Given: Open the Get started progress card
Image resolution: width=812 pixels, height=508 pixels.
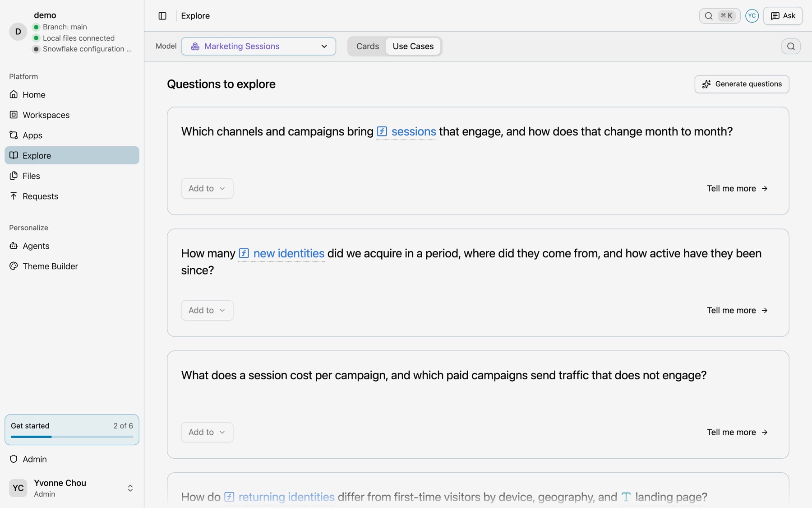Looking at the screenshot, I should (72, 429).
